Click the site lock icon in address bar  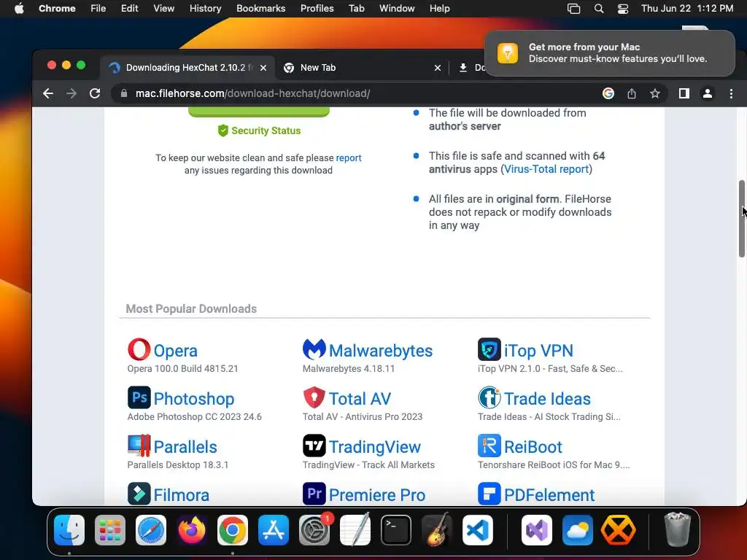click(x=124, y=93)
